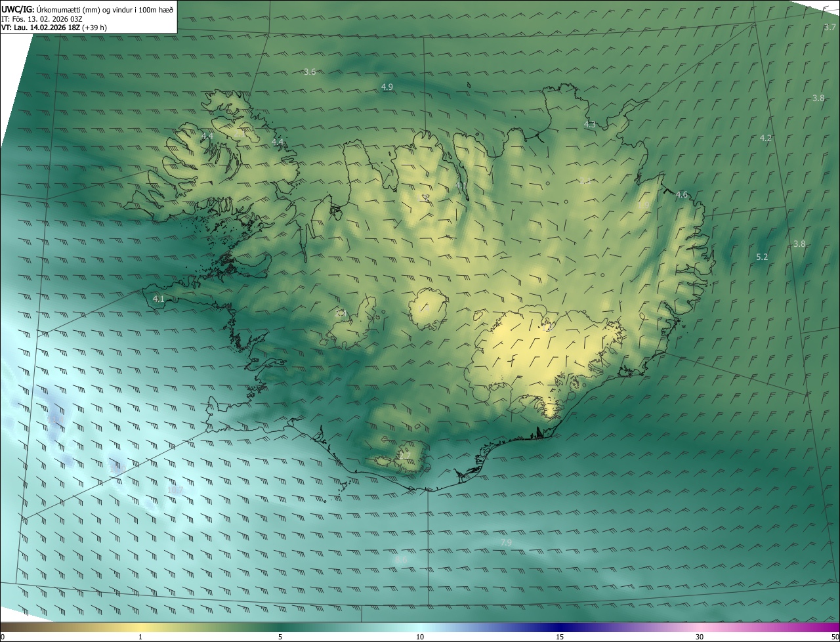Click the 30 tick on the color scale
The width and height of the screenshot is (840, 642).
[700, 637]
